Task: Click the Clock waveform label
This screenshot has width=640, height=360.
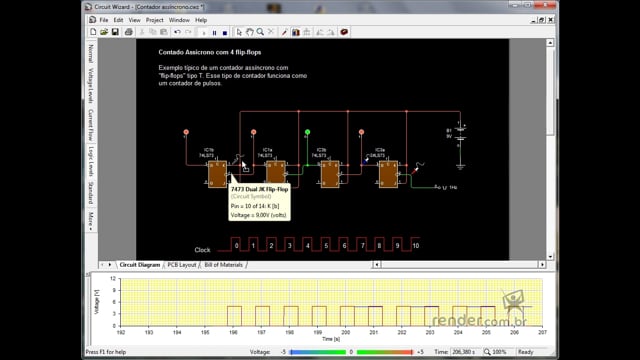Action: click(202, 250)
